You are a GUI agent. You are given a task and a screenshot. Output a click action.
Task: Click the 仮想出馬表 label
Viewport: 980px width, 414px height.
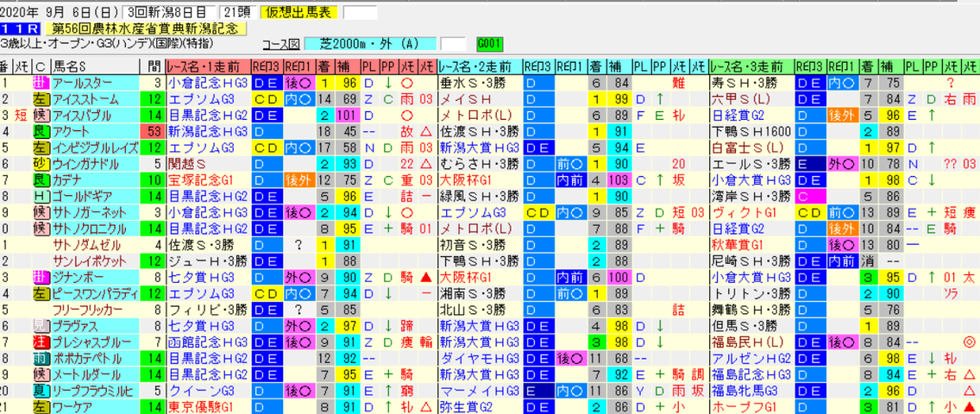(299, 12)
